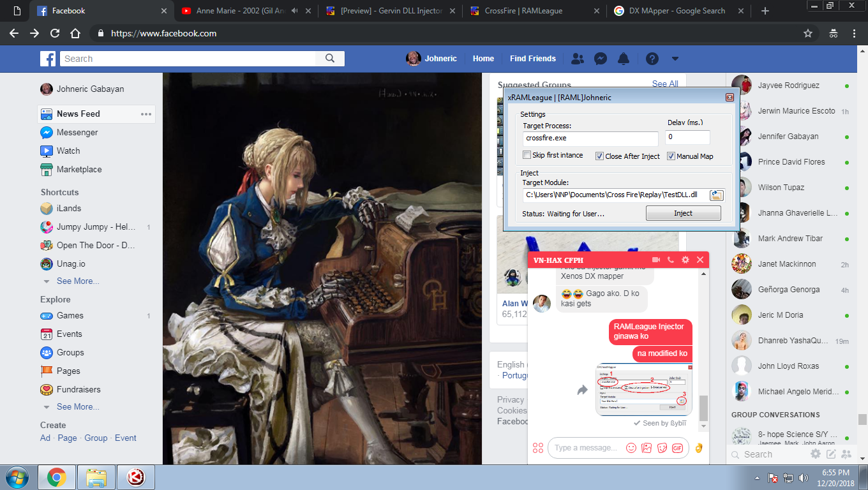868x490 pixels.
Task: Click the Type a message field
Action: 585,448
